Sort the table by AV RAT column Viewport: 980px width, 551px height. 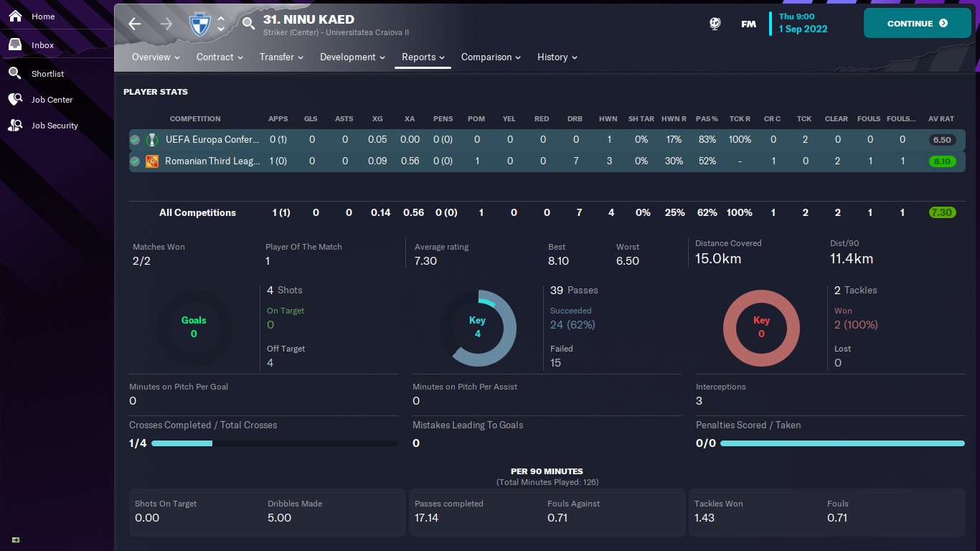pyautogui.click(x=941, y=119)
